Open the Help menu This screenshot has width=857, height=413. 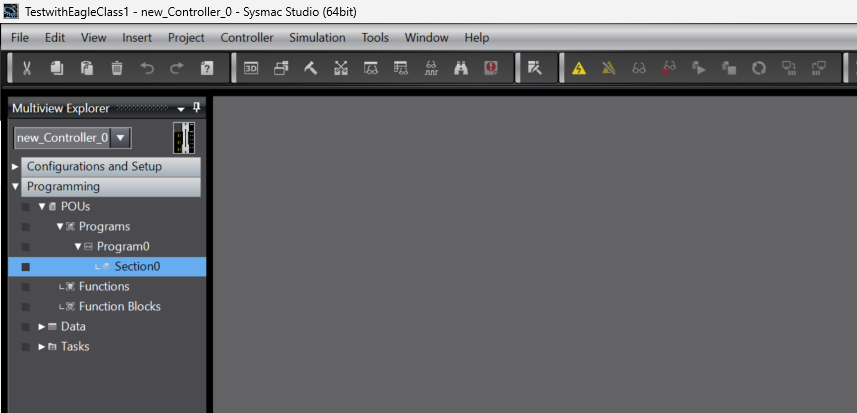[477, 38]
